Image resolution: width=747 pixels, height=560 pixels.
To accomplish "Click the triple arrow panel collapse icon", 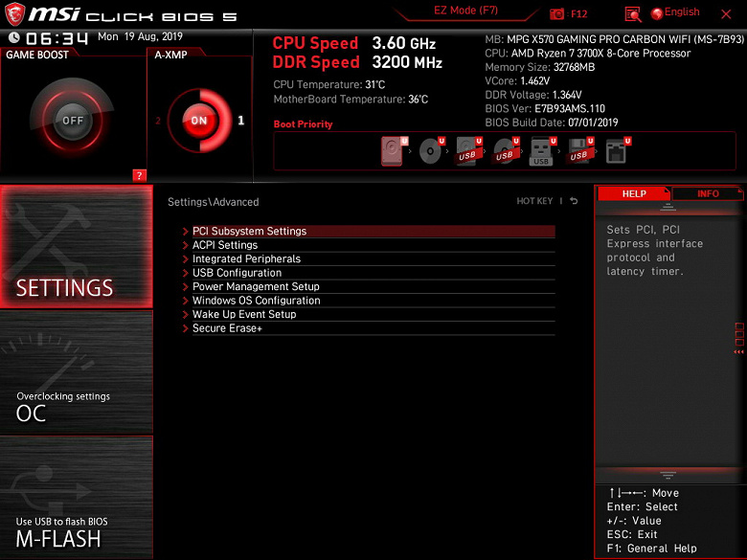I will click(x=738, y=352).
